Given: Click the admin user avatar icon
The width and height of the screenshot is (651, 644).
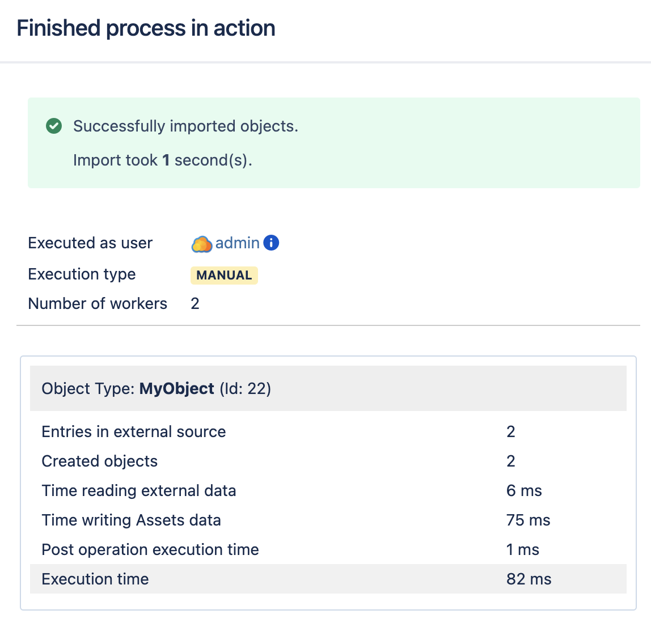Looking at the screenshot, I should tap(201, 244).
